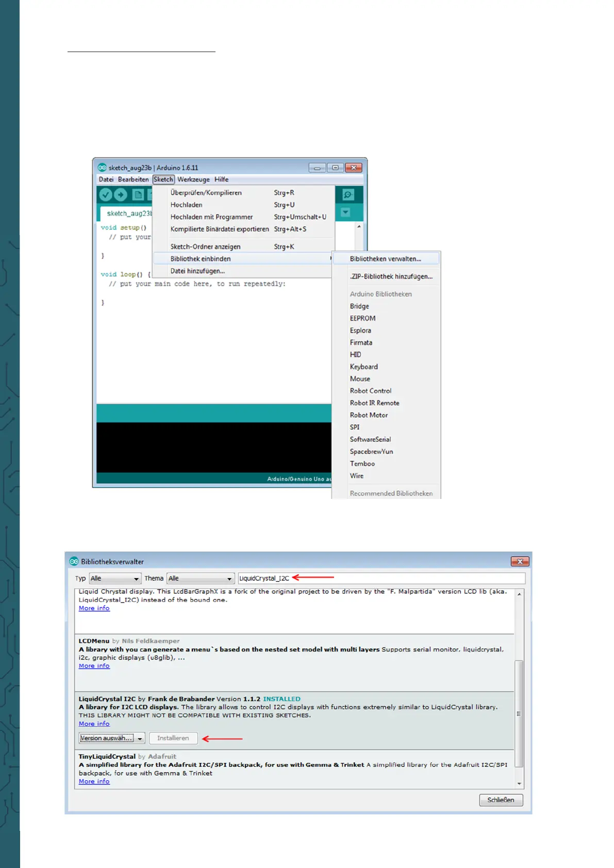Viewport: 614px width, 868px height.
Task: Include the Temboo library
Action: pyautogui.click(x=386, y=463)
